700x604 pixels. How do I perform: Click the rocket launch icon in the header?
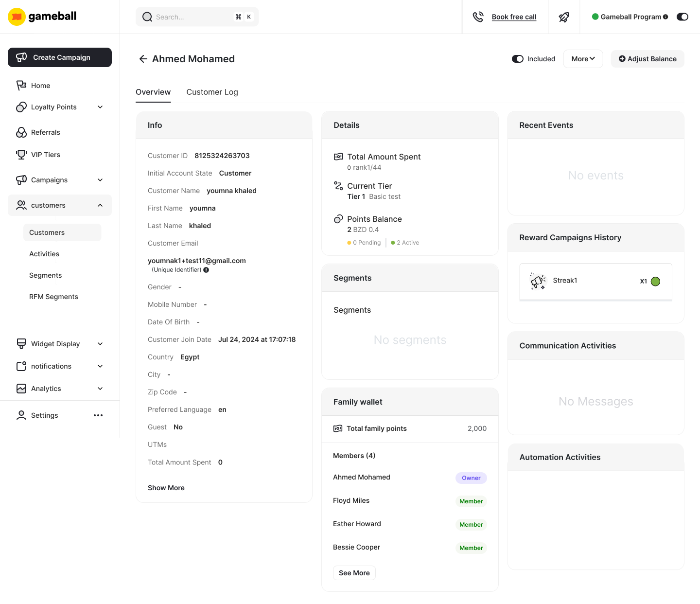(564, 17)
